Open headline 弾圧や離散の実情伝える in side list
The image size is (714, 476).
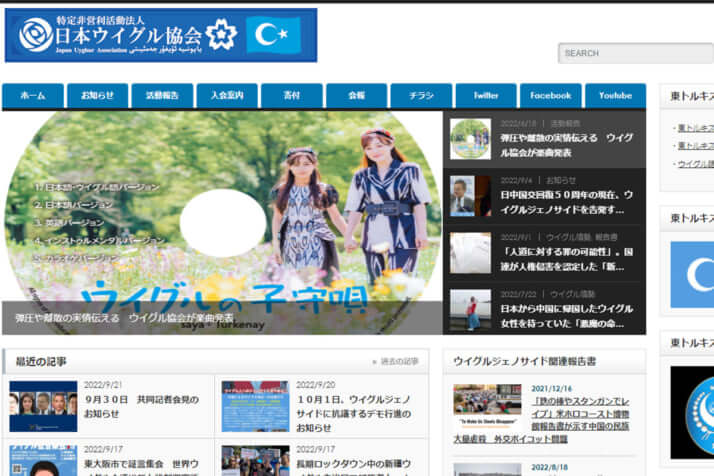point(567,145)
